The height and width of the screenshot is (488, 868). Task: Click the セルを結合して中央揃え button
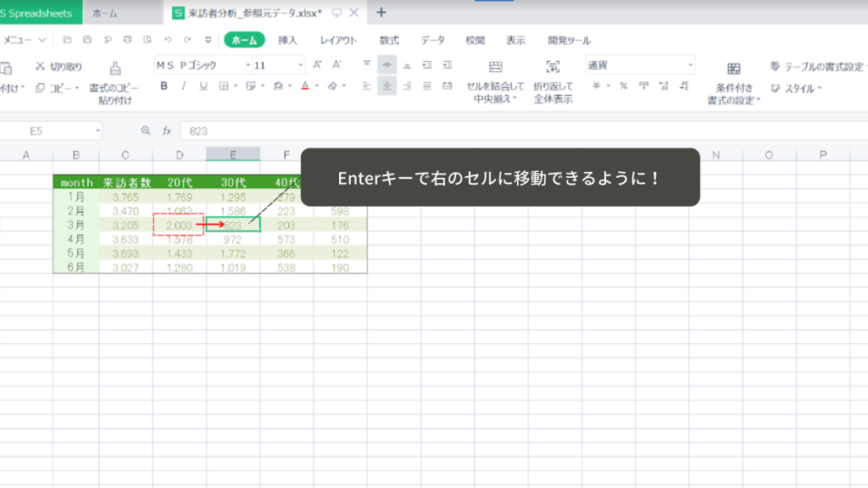[496, 81]
